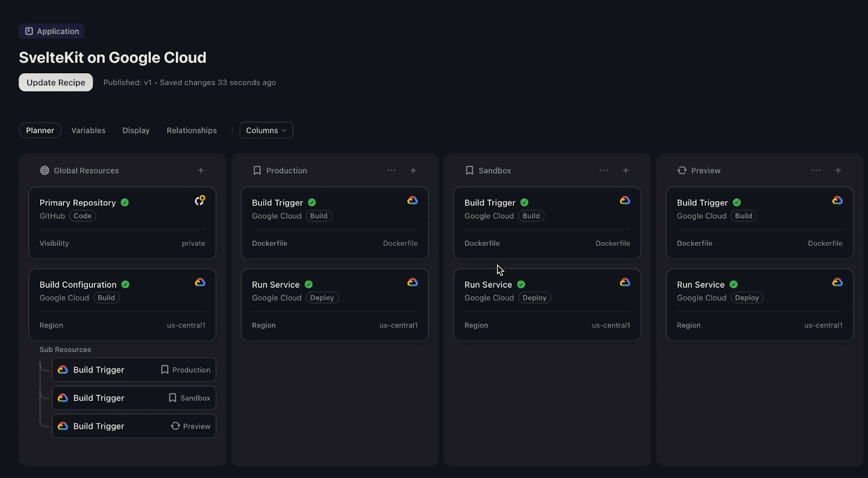The height and width of the screenshot is (478, 868).
Task: Open the Build Trigger Production sub resource
Action: click(x=134, y=369)
